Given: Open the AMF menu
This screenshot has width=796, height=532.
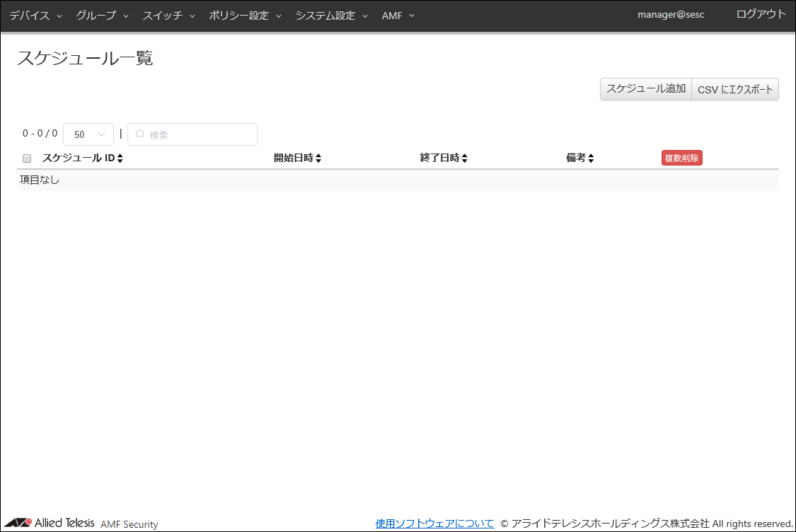Looking at the screenshot, I should (x=398, y=16).
